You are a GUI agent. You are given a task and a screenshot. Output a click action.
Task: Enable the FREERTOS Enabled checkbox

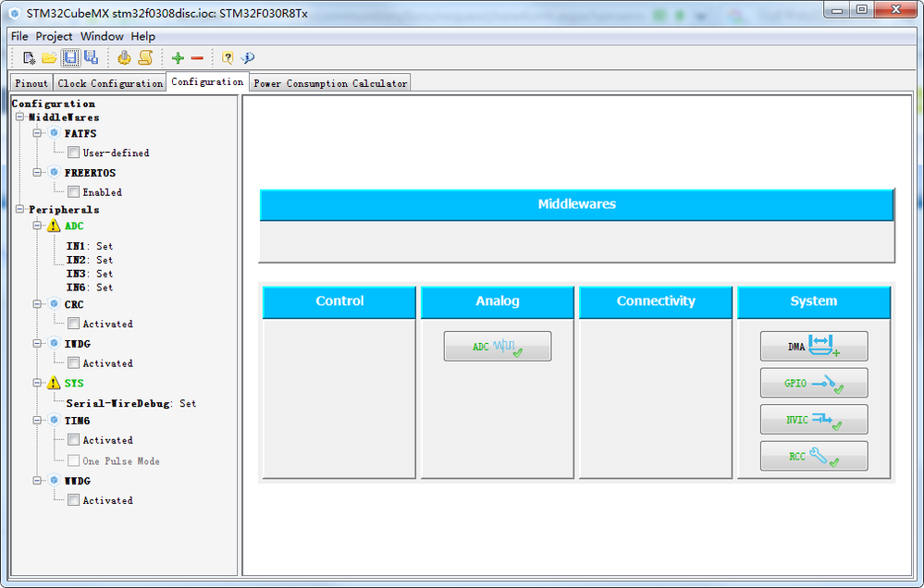[74, 192]
